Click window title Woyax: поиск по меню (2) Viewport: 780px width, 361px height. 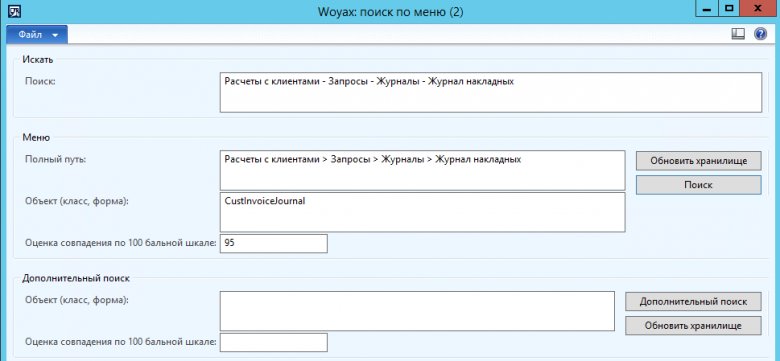[390, 12]
